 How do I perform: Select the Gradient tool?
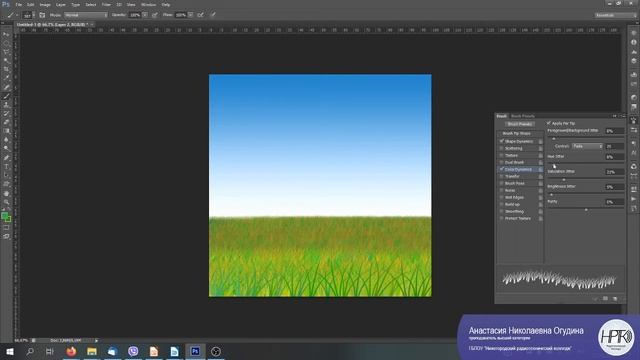click(6, 131)
